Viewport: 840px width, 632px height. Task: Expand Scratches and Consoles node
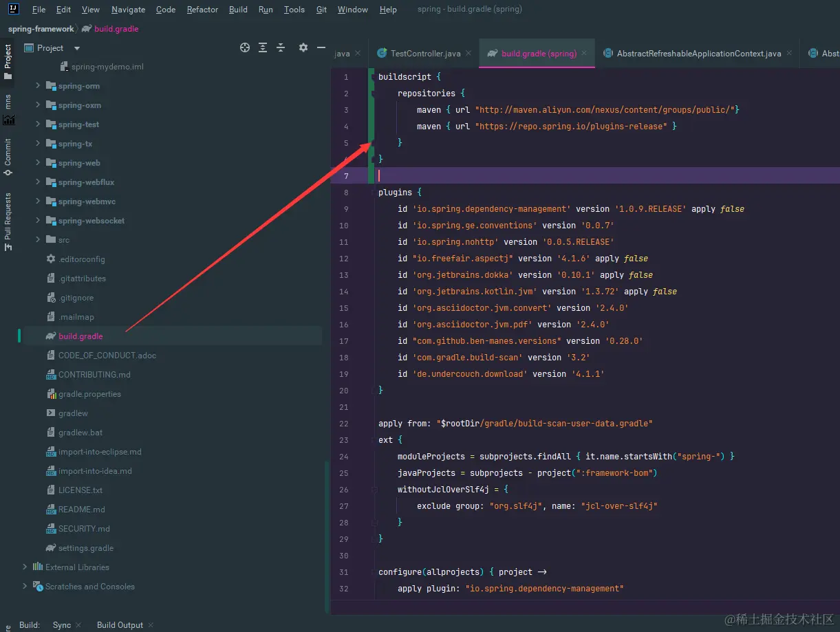click(25, 587)
